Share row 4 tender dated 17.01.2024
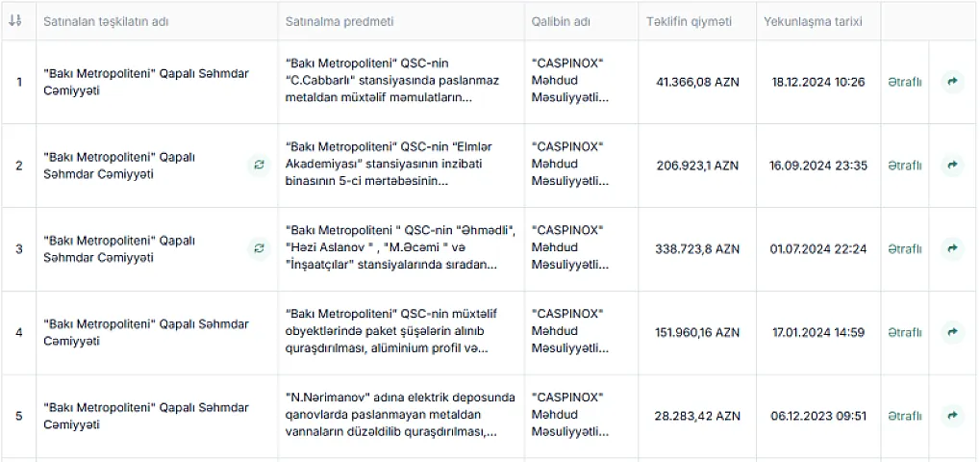The width and height of the screenshot is (980, 462). pyautogui.click(x=952, y=332)
